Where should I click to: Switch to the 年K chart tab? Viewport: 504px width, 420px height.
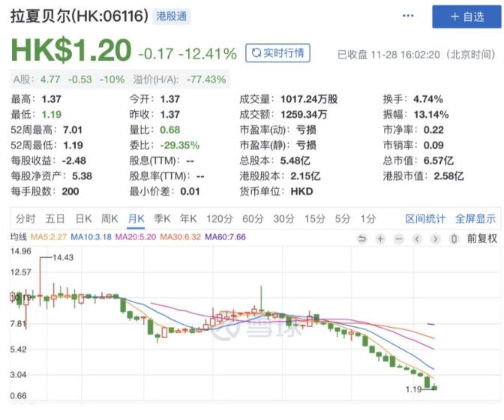click(188, 219)
